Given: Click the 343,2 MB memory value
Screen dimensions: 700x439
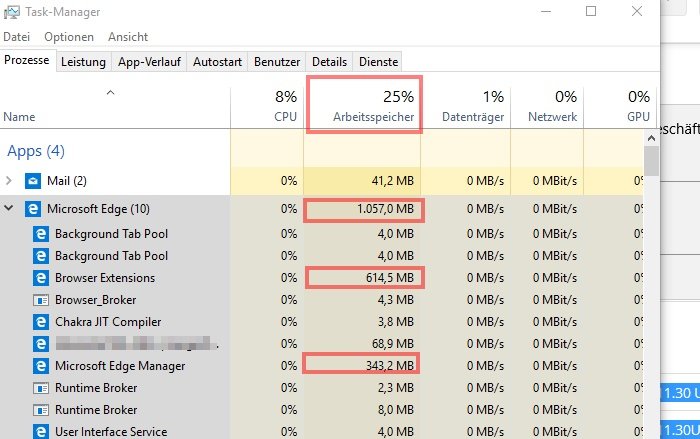Looking at the screenshot, I should point(390,366).
